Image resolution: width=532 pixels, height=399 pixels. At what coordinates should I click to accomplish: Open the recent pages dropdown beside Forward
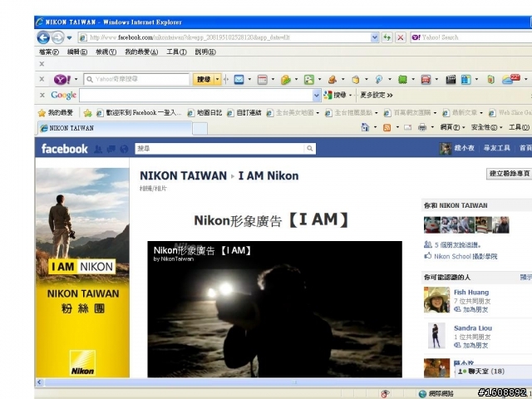click(69, 37)
